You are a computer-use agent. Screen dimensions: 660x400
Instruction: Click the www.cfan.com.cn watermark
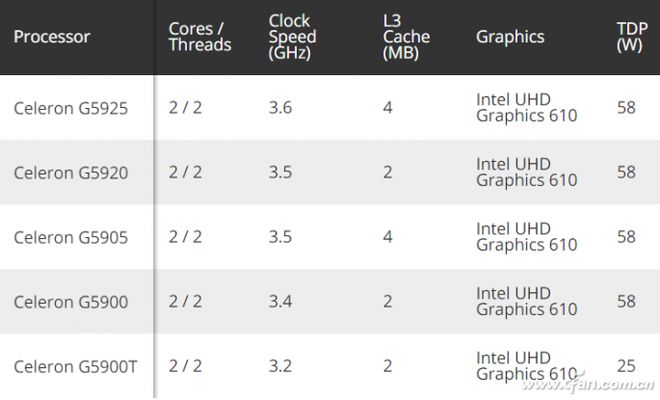coord(588,384)
